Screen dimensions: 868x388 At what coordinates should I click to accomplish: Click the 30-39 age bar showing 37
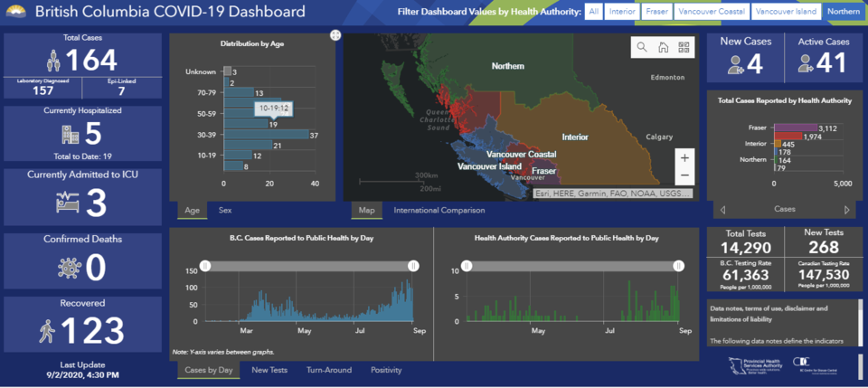click(x=266, y=135)
